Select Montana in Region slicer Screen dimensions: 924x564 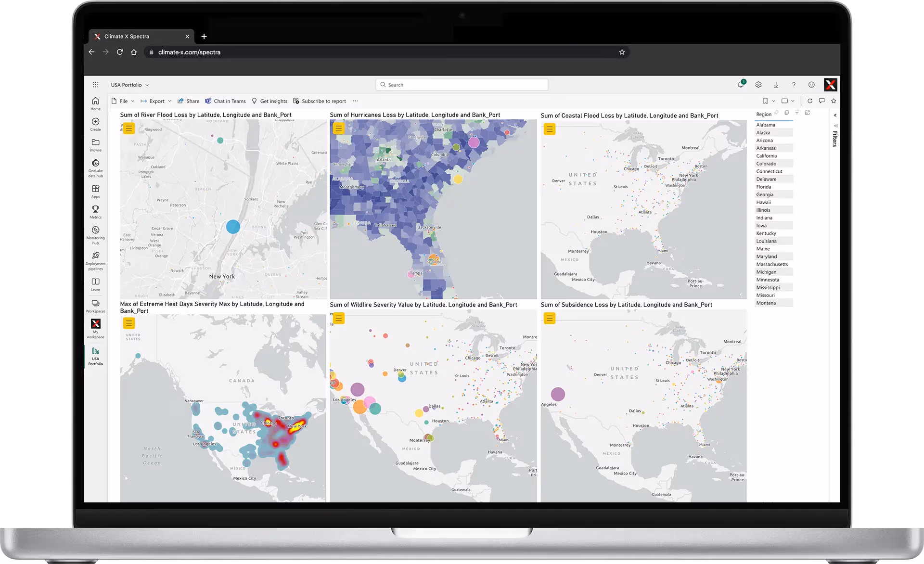774,303
